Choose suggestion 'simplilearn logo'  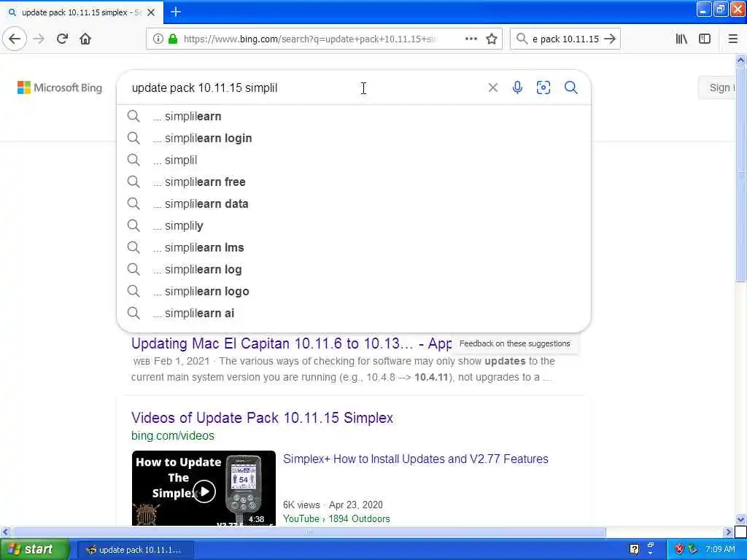click(354, 292)
